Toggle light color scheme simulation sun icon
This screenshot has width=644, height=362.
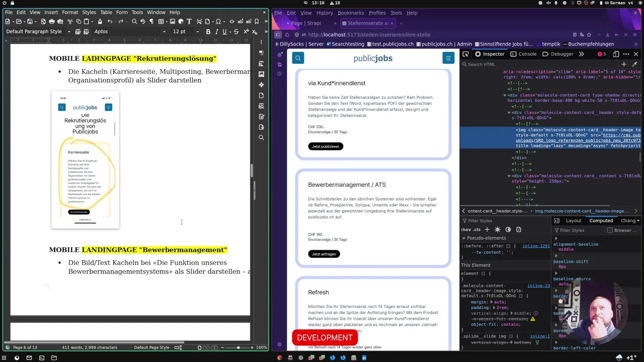click(x=498, y=230)
